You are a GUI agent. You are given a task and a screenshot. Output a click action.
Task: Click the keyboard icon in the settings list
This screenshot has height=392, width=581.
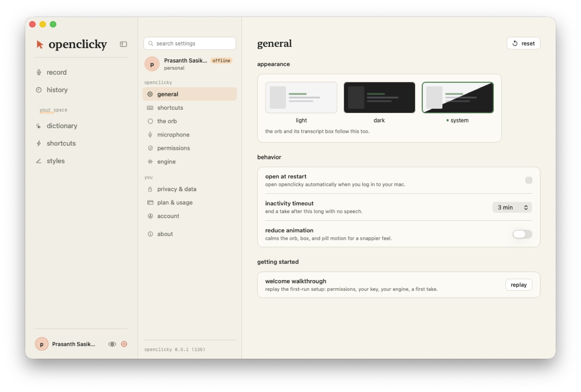[x=150, y=108]
